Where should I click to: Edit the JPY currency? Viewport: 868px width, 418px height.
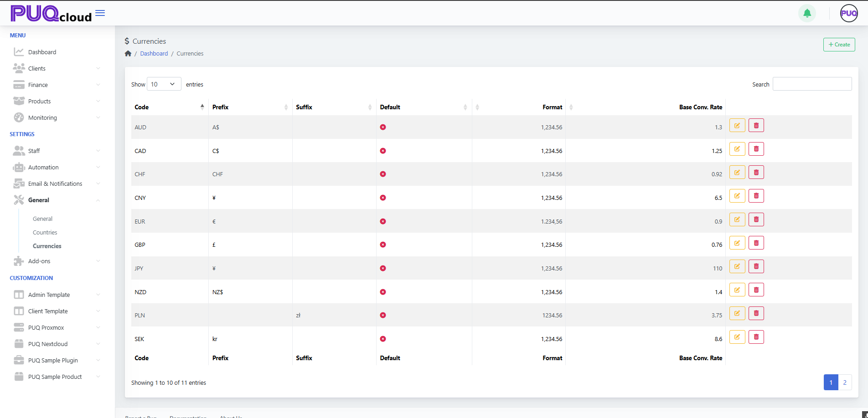coord(737,266)
